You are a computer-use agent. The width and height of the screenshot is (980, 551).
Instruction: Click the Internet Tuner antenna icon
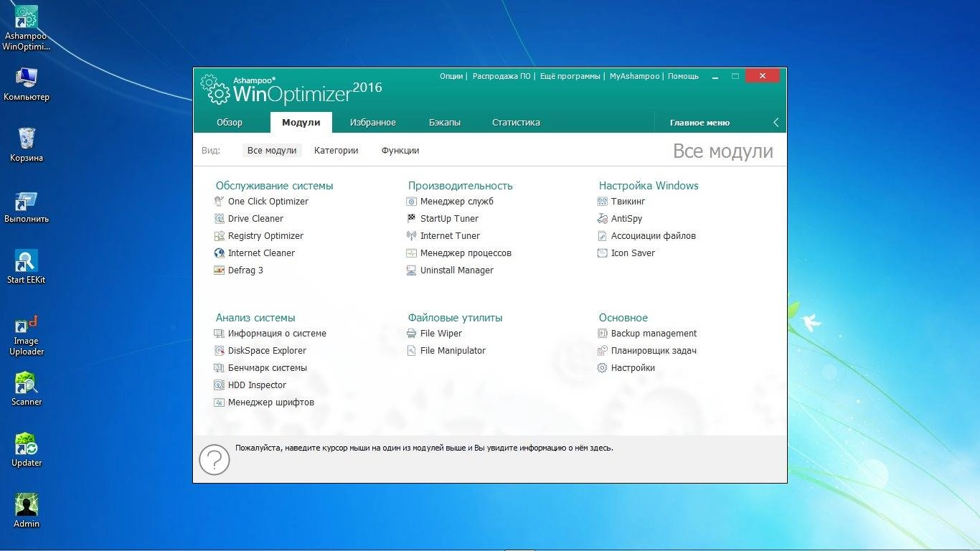click(x=412, y=236)
